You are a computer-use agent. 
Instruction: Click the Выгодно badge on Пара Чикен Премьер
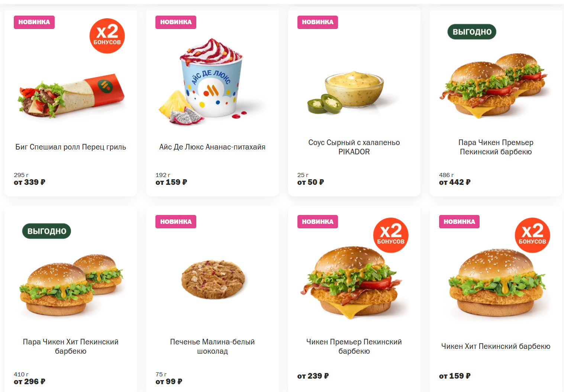tap(472, 32)
